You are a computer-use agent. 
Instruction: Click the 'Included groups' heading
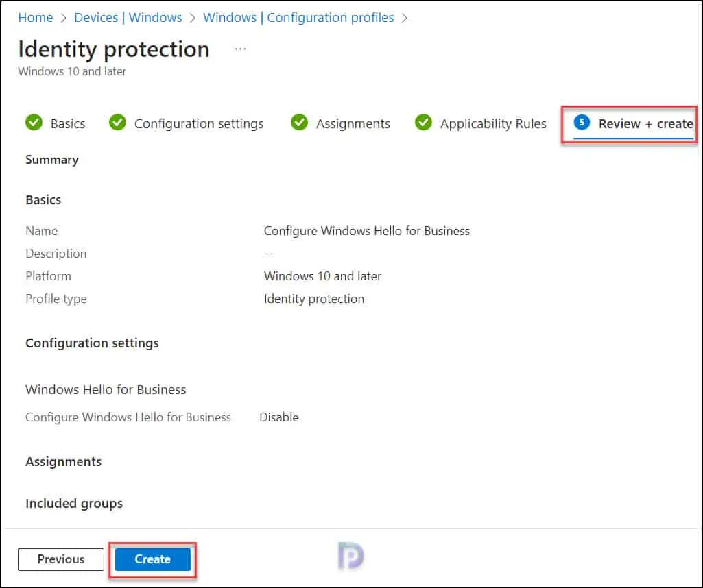point(74,503)
